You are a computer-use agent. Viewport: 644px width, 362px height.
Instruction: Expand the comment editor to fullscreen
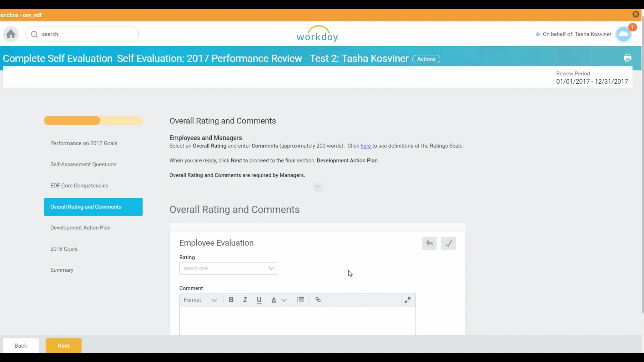[408, 300]
